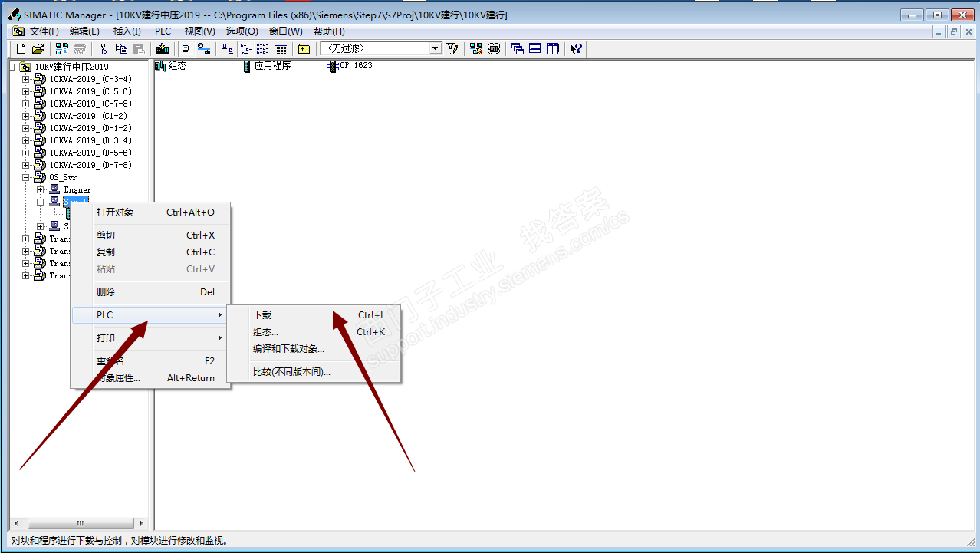Expand the 10KVA-2019_(C-5-6) tree node
This screenshot has height=553, width=980.
tap(26, 91)
